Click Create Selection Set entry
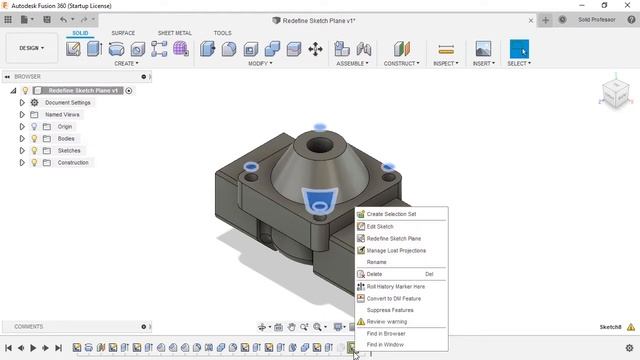 401,214
